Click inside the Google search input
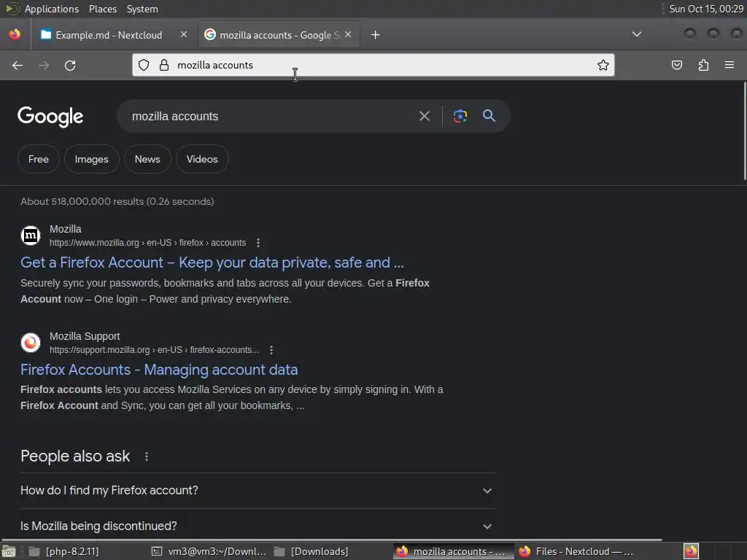Screen dimensions: 747x560 (x=269, y=116)
